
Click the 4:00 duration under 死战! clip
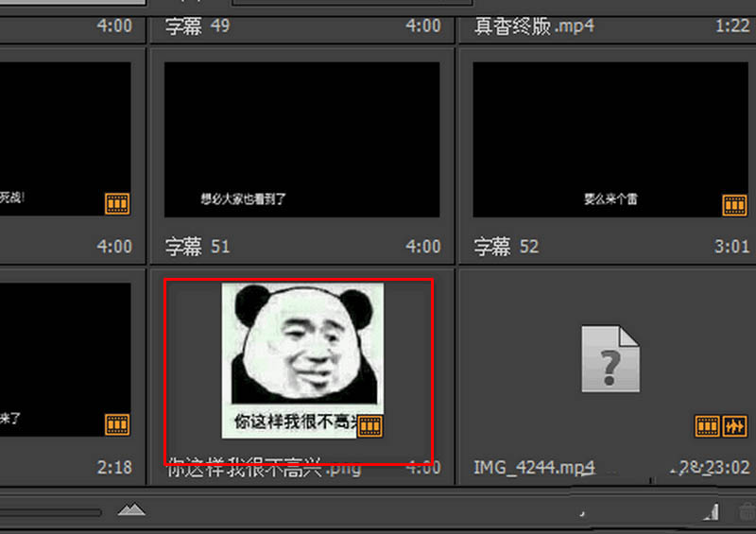(x=114, y=247)
